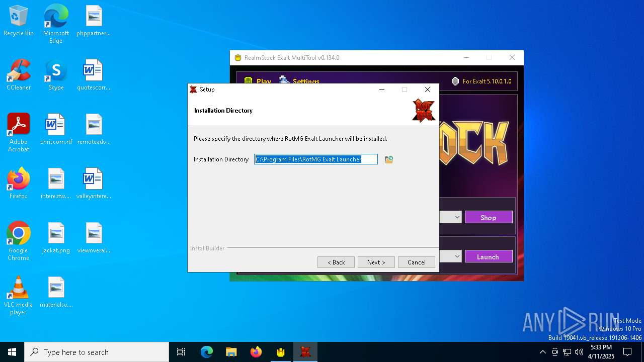Select VLC media player desktop shortcut
This screenshot has width=644, height=362.
coord(19,296)
